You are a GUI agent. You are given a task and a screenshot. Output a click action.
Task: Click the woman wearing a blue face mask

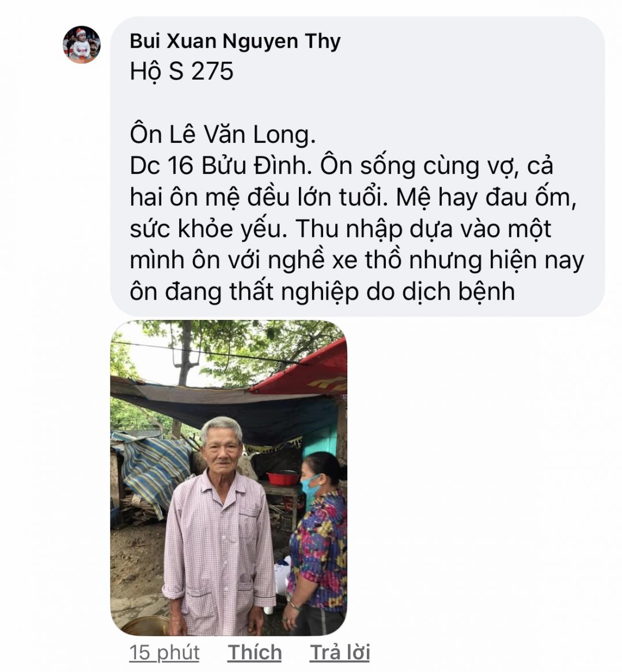pyautogui.click(x=318, y=543)
